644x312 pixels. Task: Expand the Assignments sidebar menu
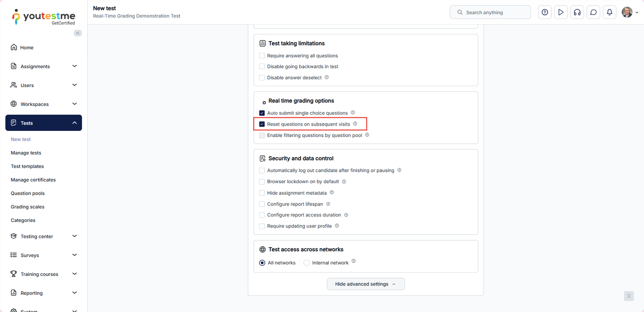pos(43,66)
